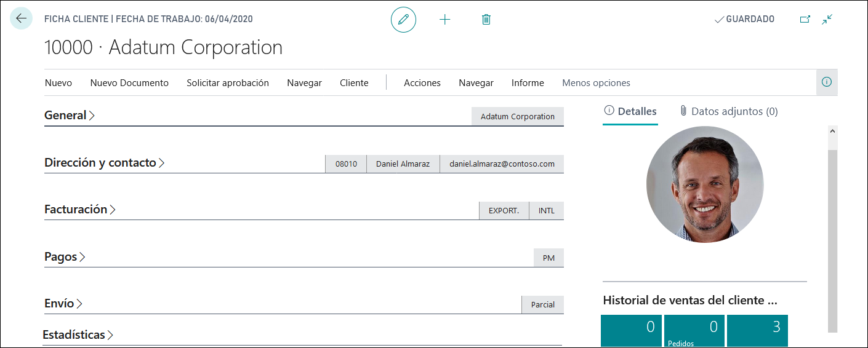Open the Nuevo Documento menu
This screenshot has width=868, height=348.
point(129,83)
